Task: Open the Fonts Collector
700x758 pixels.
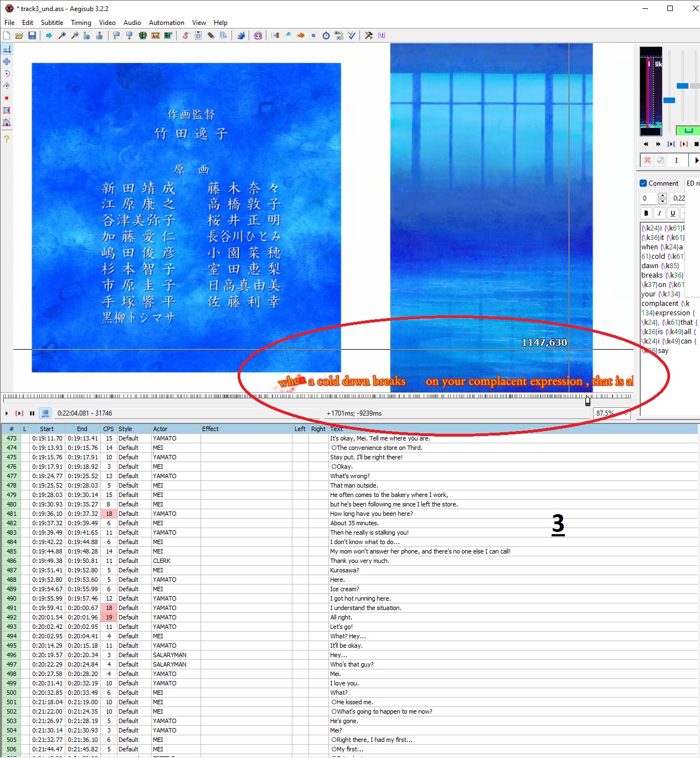Action: (x=224, y=35)
